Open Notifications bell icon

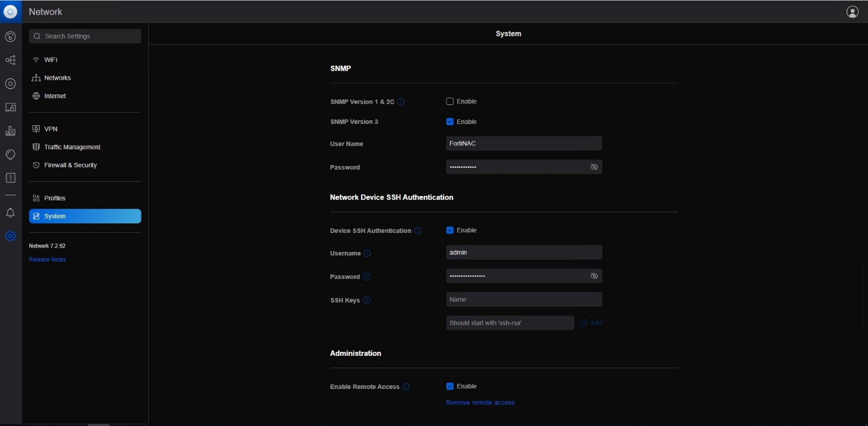(11, 213)
